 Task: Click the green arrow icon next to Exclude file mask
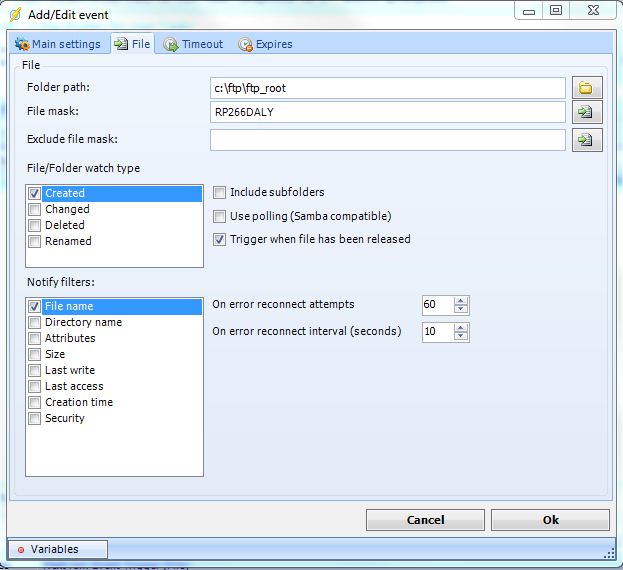(x=586, y=140)
